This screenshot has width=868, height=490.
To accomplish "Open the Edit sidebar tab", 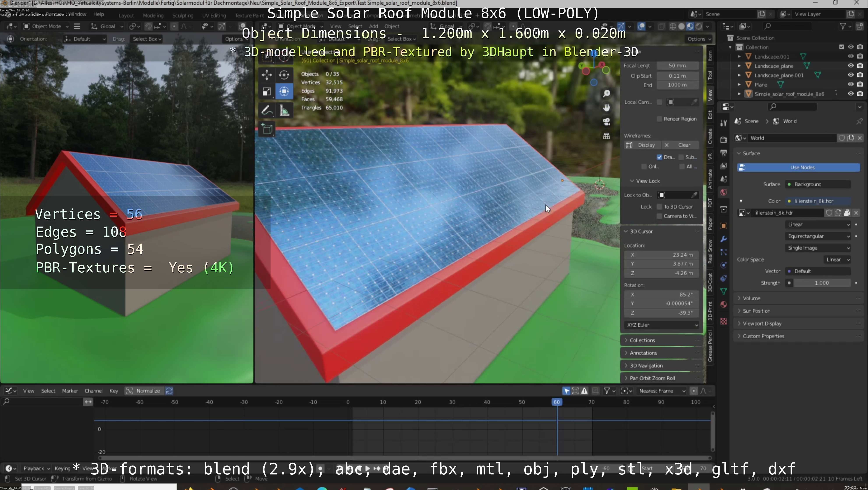I will click(x=710, y=115).
